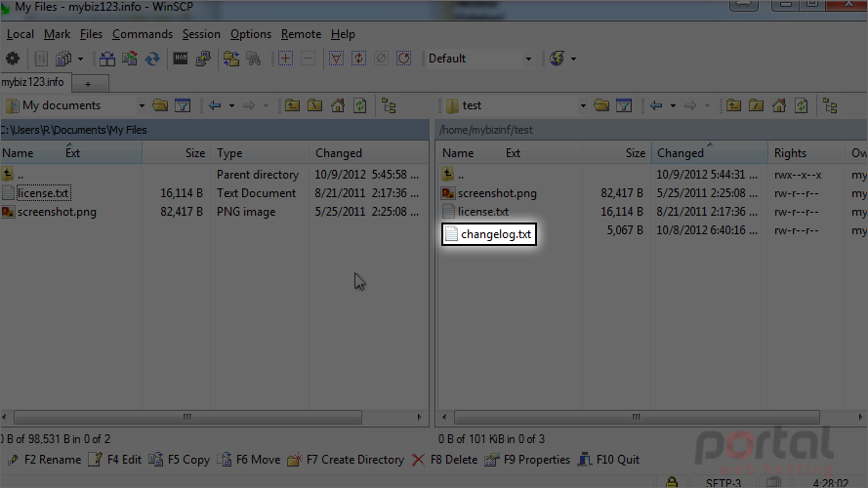Open the Files menu
This screenshot has width=868, height=488.
pyautogui.click(x=91, y=34)
